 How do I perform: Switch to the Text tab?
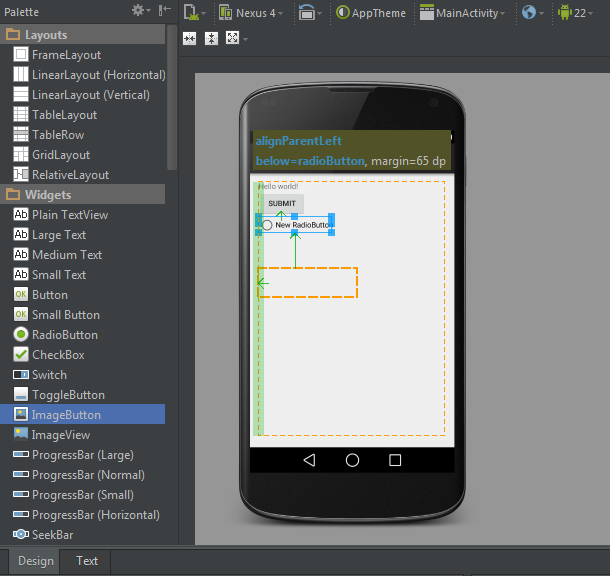point(87,561)
